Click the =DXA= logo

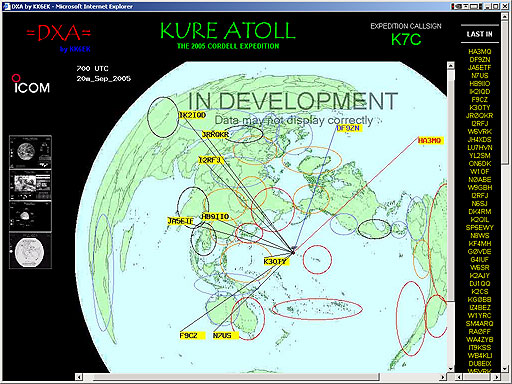click(59, 33)
